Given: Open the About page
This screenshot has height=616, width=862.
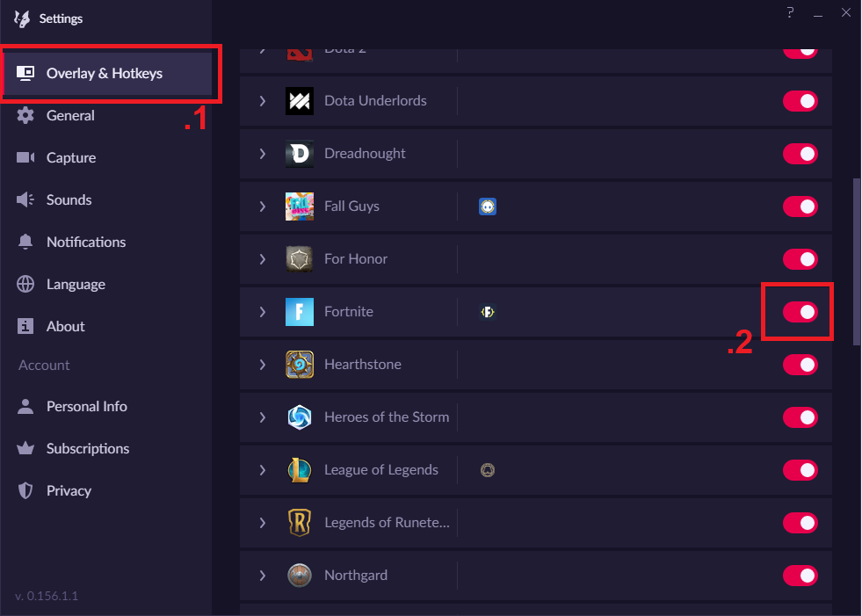Looking at the screenshot, I should click(105, 326).
